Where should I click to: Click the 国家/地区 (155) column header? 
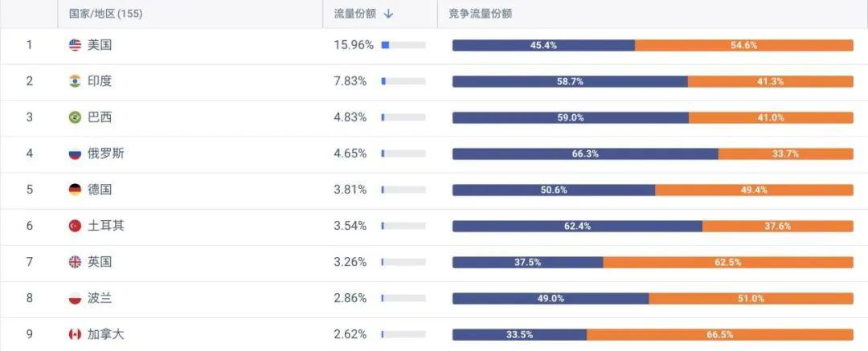pyautogui.click(x=106, y=14)
